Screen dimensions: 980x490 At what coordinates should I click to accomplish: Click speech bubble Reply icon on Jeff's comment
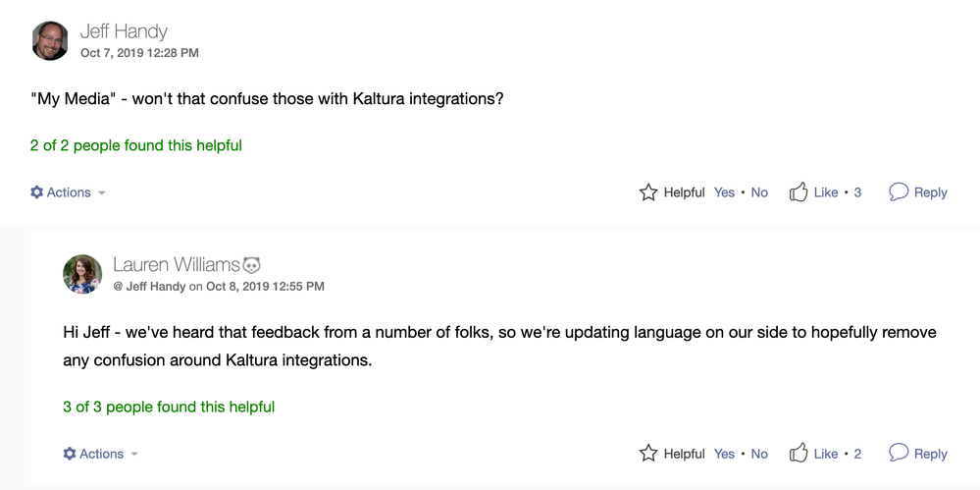click(899, 191)
